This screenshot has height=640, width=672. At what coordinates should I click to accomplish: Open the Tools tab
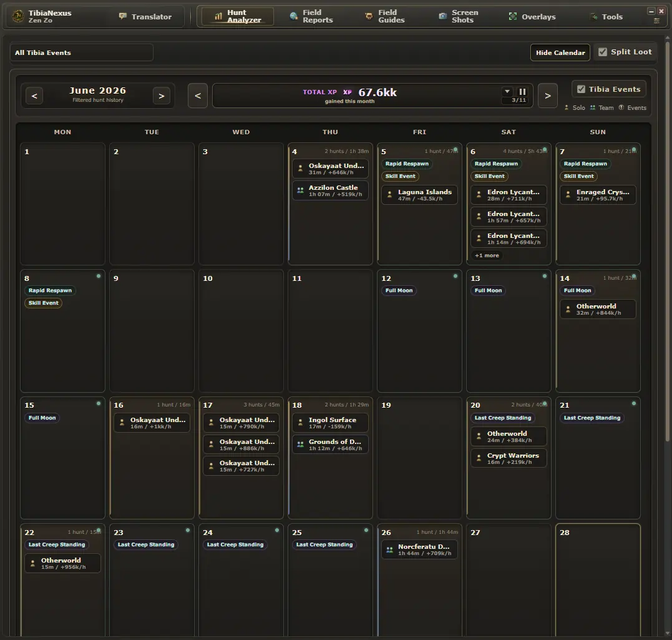click(606, 17)
